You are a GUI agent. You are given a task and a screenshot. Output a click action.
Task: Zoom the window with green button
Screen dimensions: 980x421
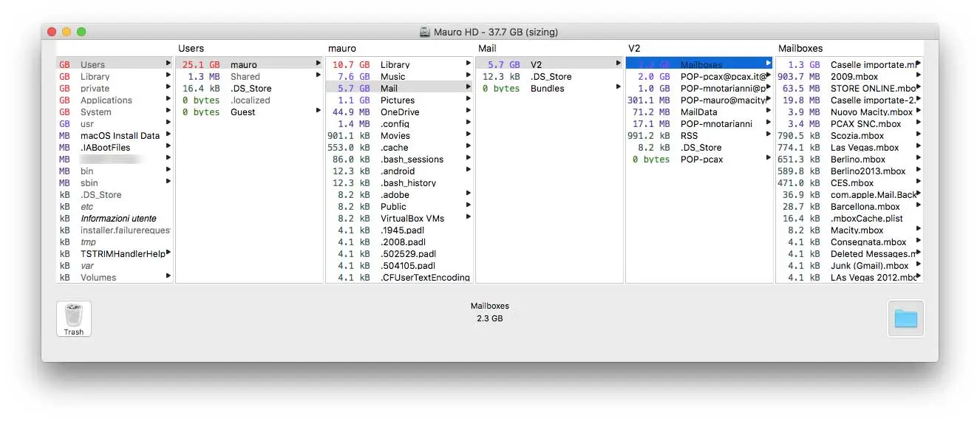click(81, 32)
